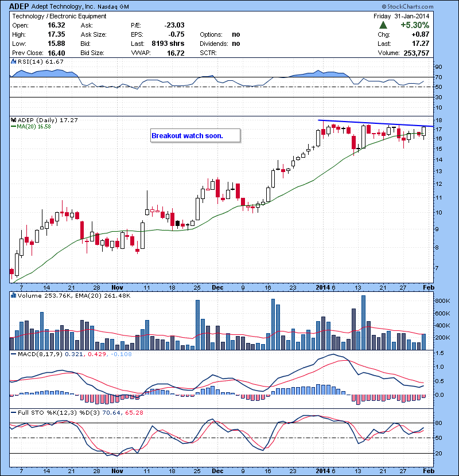This screenshot has height=476, width=459.
Task: Click the Volume value 253,757 in header
Action: (x=417, y=53)
